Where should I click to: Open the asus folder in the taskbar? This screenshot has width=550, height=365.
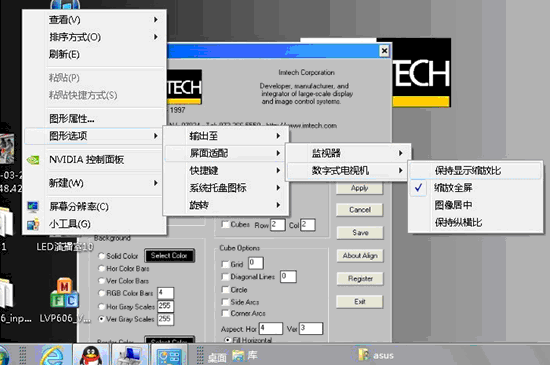point(376,355)
